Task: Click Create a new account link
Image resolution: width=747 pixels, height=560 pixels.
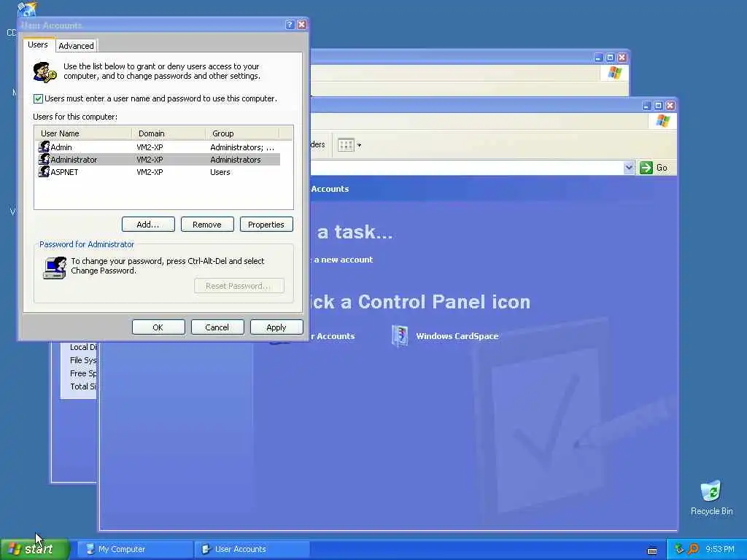Action: click(x=343, y=260)
